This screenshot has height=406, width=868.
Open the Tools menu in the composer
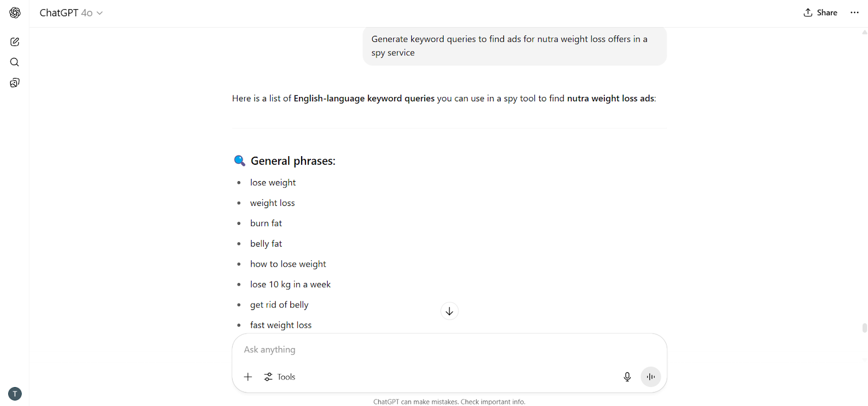click(280, 377)
